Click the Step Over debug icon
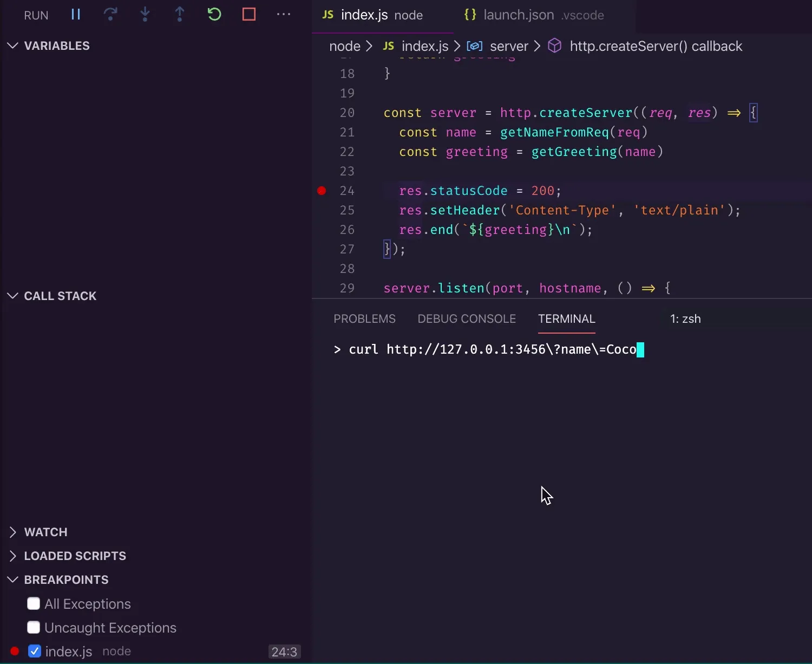Viewport: 812px width, 664px height. pyautogui.click(x=110, y=15)
